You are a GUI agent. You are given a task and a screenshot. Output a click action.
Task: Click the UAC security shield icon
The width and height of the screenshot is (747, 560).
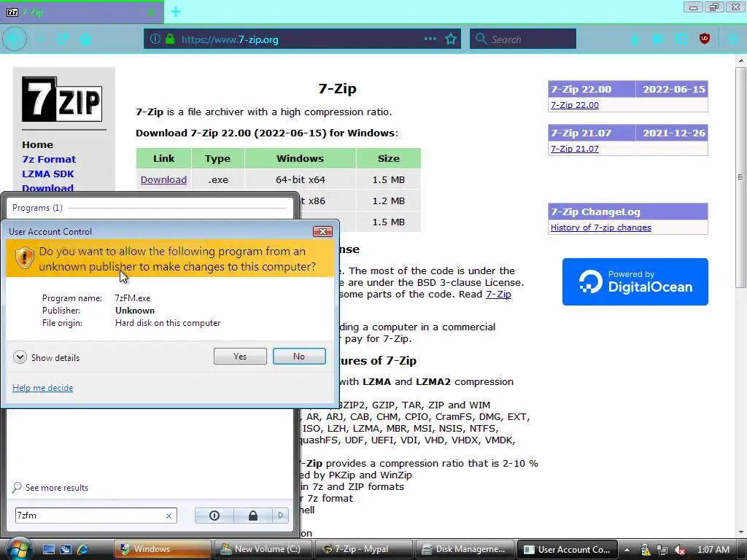[x=24, y=258]
